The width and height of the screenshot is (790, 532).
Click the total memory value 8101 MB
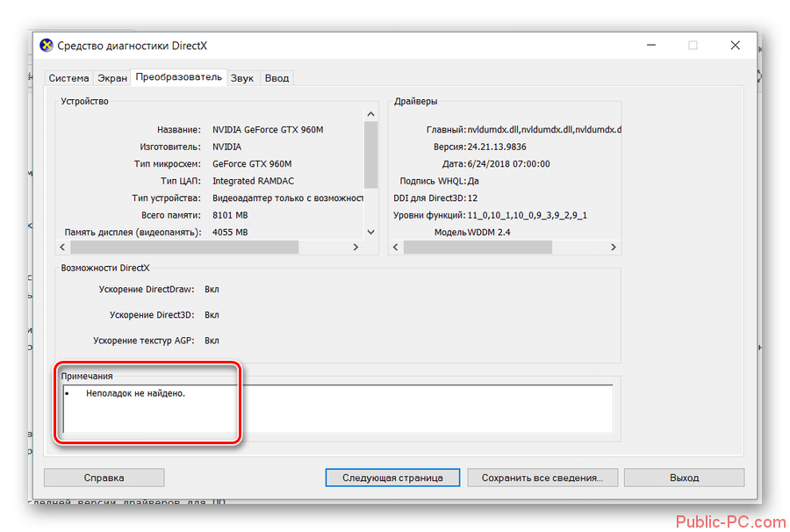[230, 215]
